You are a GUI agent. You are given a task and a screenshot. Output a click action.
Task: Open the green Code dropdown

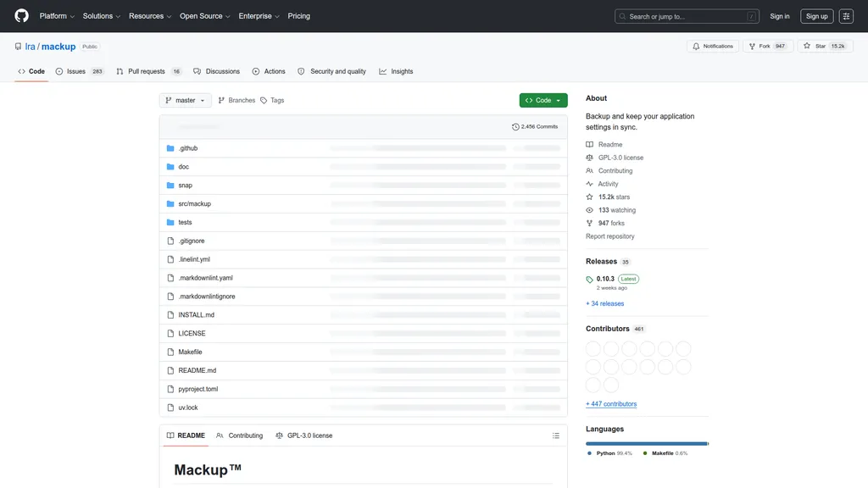[x=543, y=100]
